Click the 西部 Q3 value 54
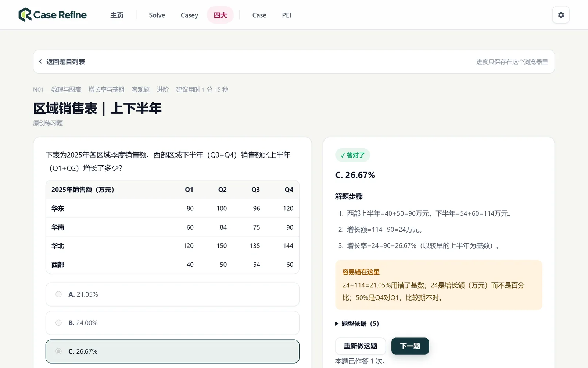 click(x=257, y=265)
